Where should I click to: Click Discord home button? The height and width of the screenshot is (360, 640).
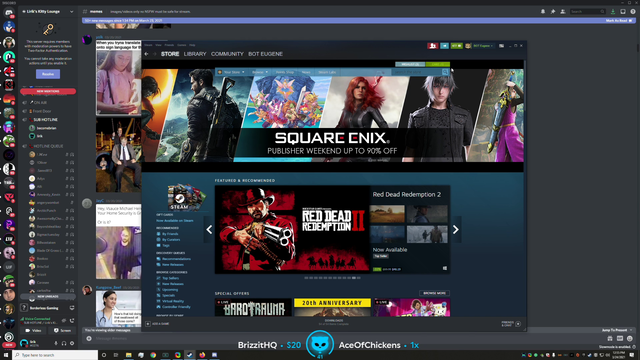click(x=9, y=12)
